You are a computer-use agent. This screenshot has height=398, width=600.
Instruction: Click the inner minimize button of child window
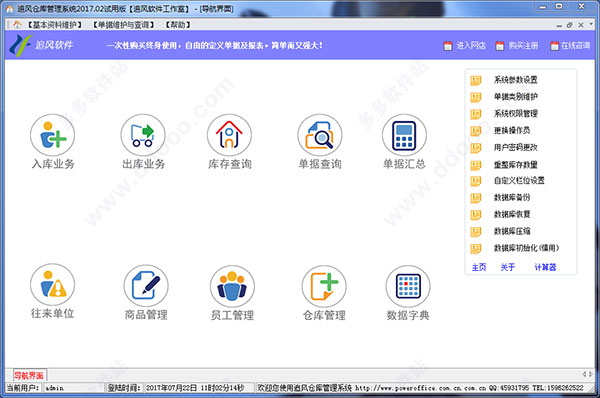[559, 25]
